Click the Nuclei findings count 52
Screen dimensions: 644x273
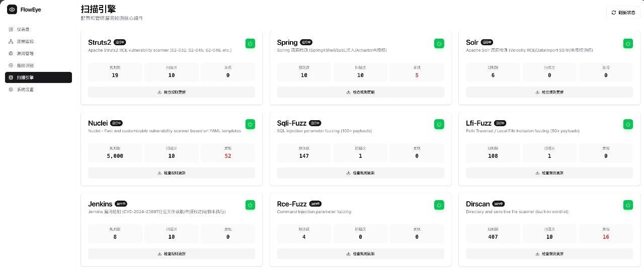[228, 156]
